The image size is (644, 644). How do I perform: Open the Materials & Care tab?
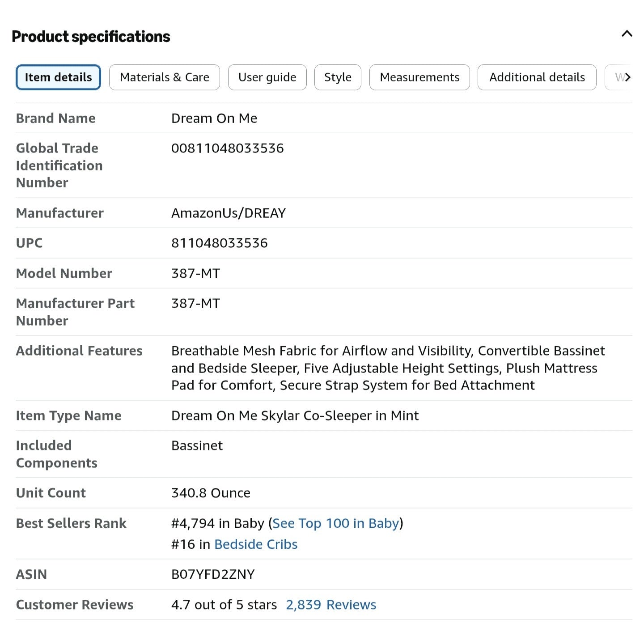click(x=164, y=77)
